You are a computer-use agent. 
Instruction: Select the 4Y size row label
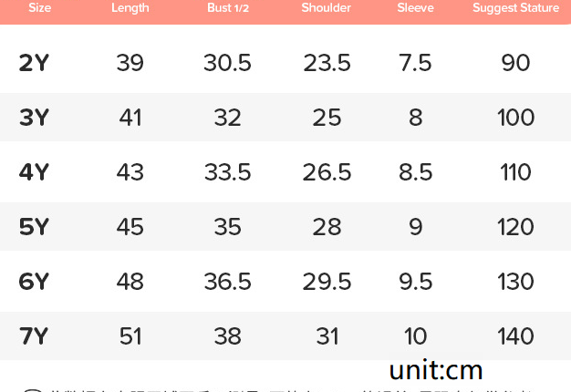click(34, 171)
